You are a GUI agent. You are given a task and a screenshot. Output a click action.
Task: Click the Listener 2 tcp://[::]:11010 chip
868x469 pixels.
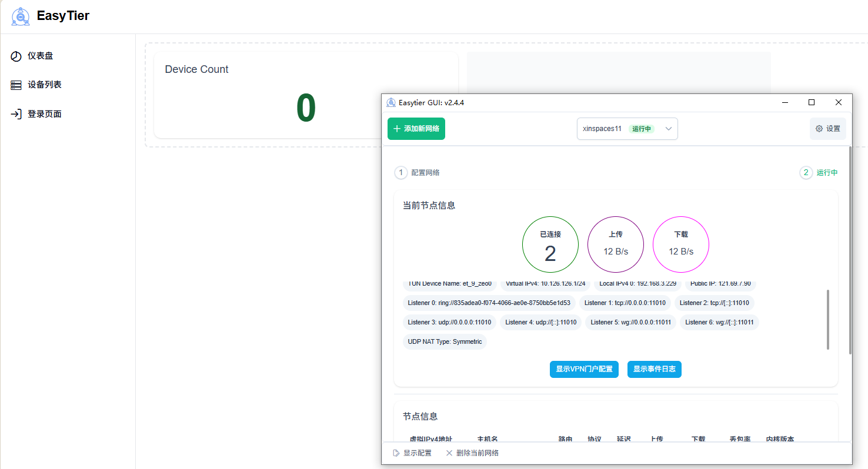(x=715, y=303)
